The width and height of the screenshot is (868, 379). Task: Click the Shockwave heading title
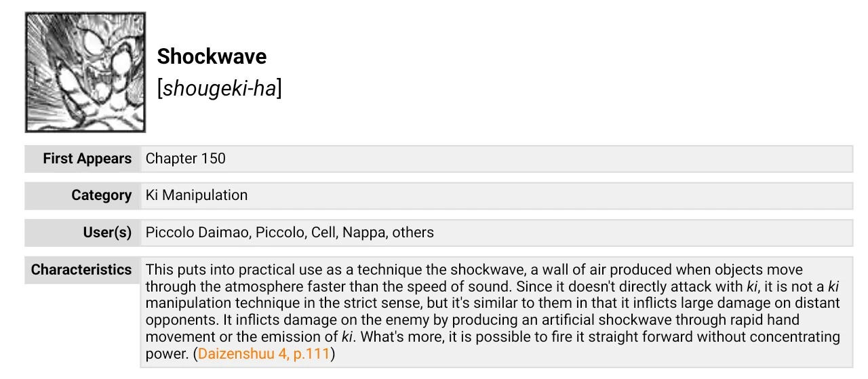point(212,56)
